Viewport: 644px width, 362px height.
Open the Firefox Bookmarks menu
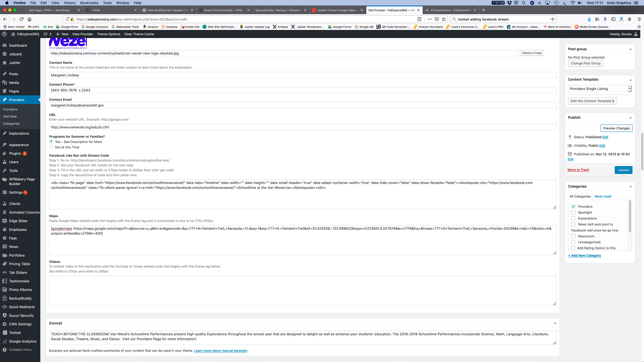[89, 3]
